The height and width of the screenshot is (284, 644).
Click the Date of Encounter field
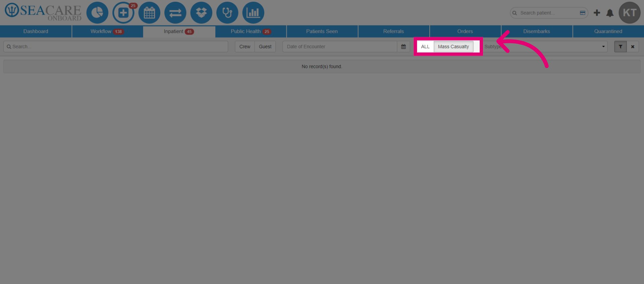click(x=340, y=47)
